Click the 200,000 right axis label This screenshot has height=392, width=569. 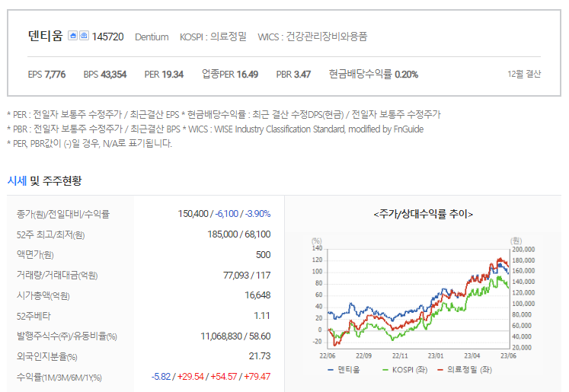tap(523, 250)
